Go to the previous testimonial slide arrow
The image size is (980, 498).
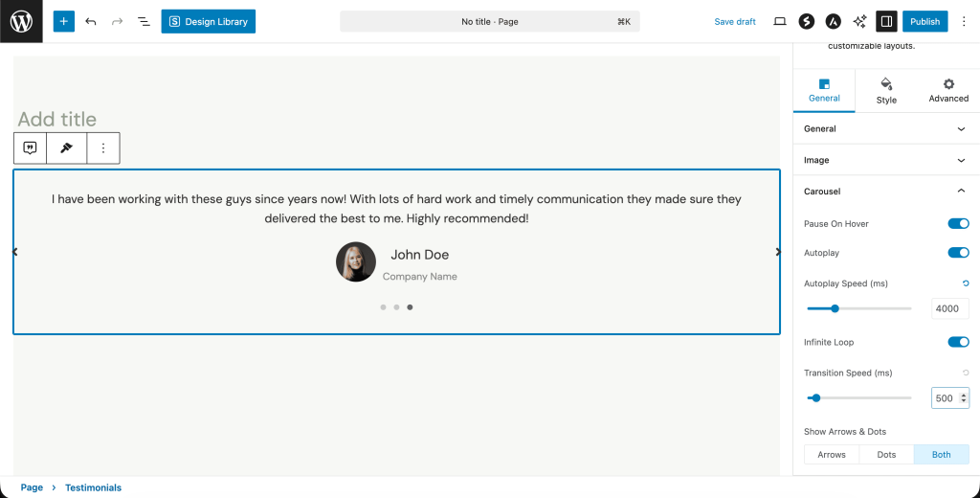(x=15, y=252)
